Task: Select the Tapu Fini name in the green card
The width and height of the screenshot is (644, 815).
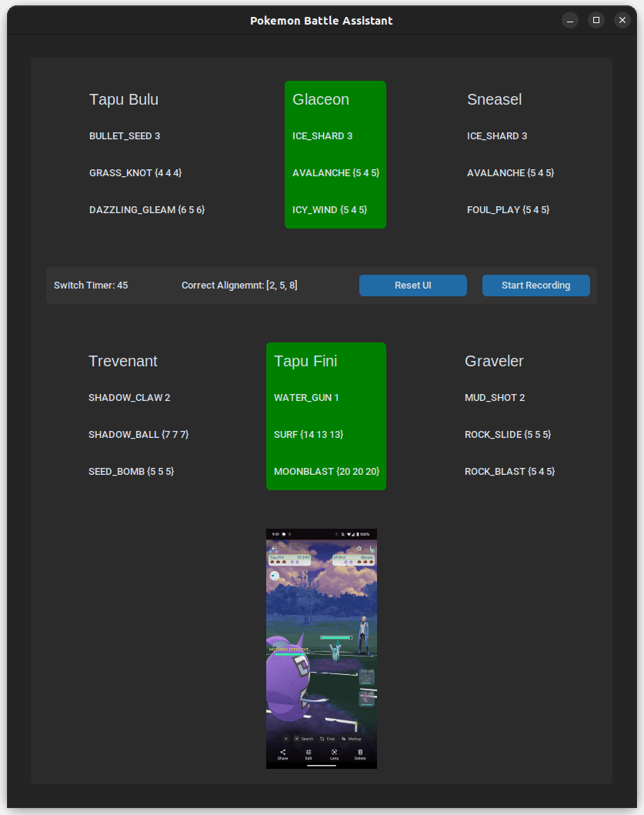Action: tap(305, 361)
